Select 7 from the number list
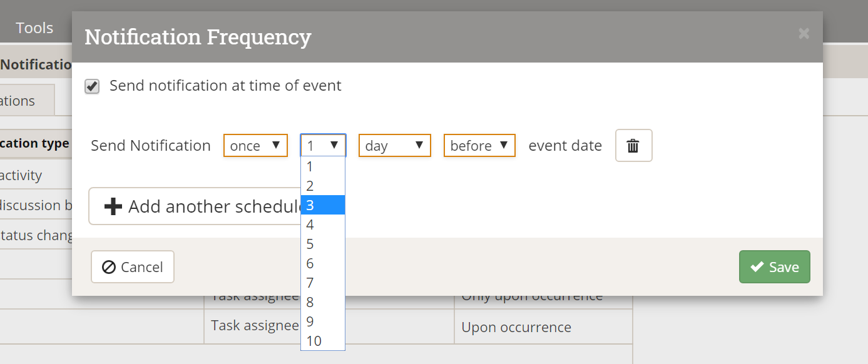 pyautogui.click(x=322, y=283)
